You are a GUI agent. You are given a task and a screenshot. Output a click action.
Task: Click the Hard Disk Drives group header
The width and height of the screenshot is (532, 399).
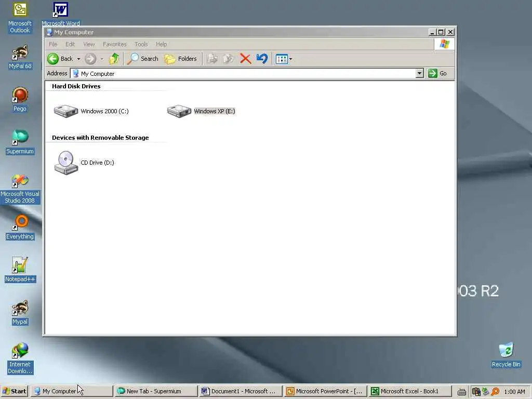point(76,86)
